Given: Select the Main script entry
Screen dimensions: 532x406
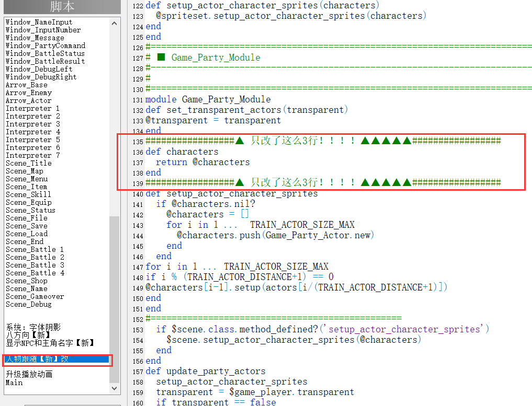Looking at the screenshot, I should pos(14,382).
